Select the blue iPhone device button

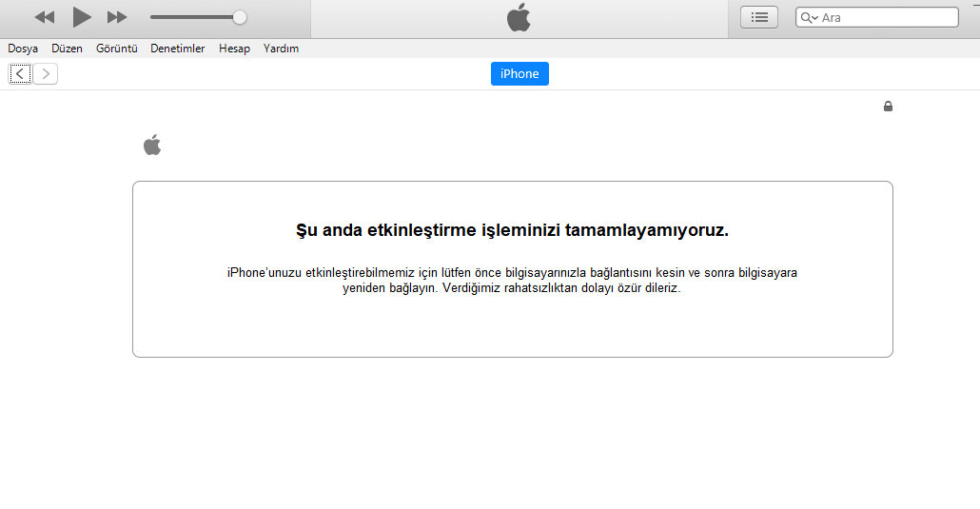tap(519, 74)
